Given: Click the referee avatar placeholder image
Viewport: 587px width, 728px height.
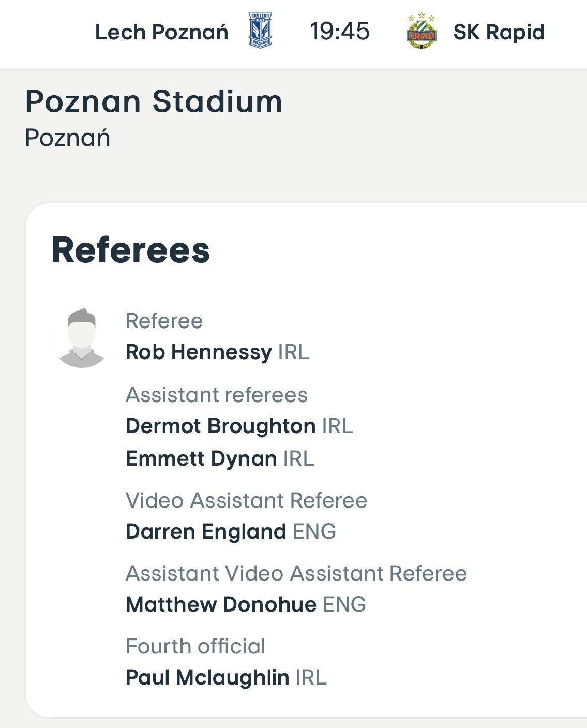Looking at the screenshot, I should click(82, 338).
